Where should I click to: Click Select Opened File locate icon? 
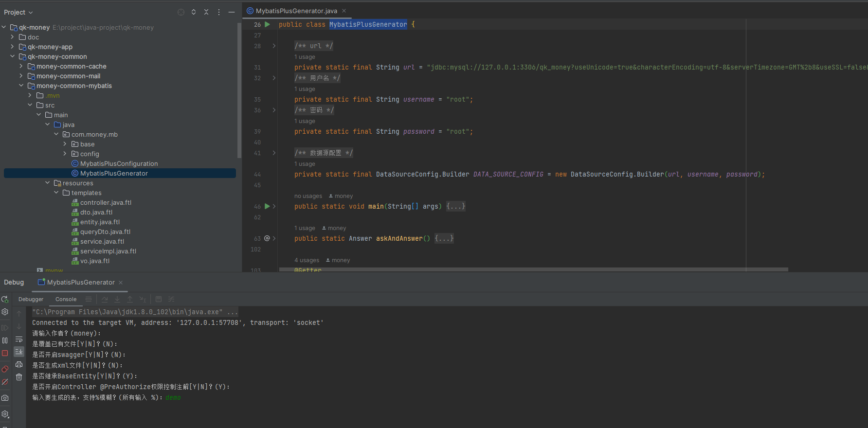point(181,12)
